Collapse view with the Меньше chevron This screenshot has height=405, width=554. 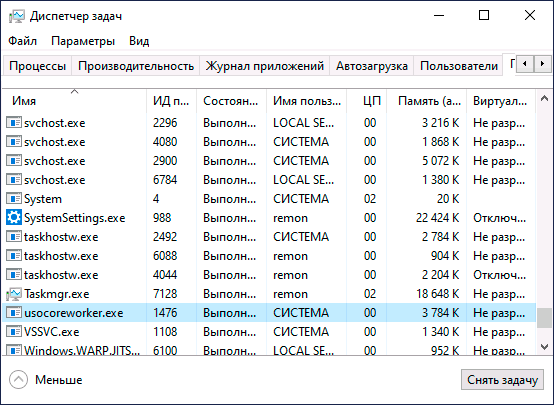[x=18, y=380]
